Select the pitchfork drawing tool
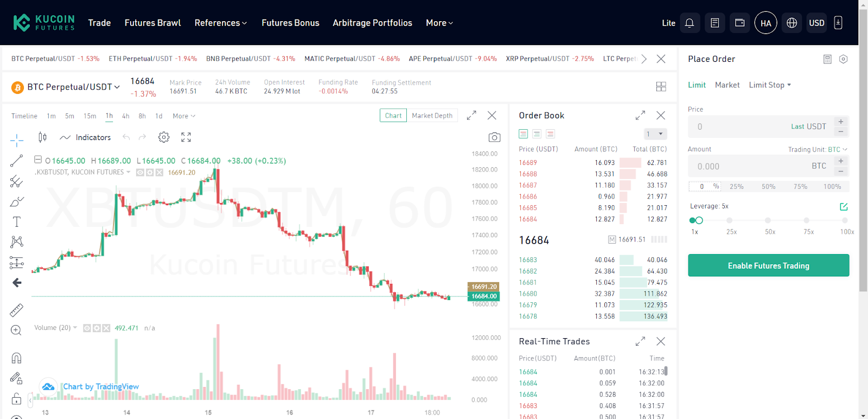Image resolution: width=868 pixels, height=419 pixels. (x=17, y=181)
